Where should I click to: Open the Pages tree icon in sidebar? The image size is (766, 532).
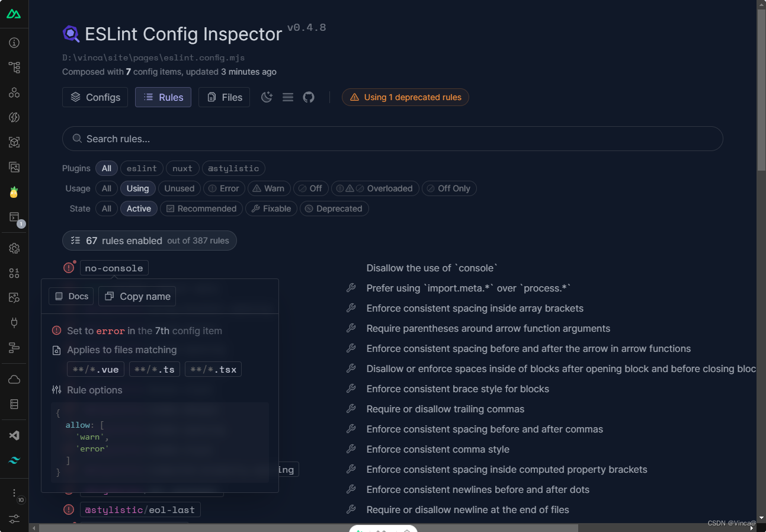point(14,68)
